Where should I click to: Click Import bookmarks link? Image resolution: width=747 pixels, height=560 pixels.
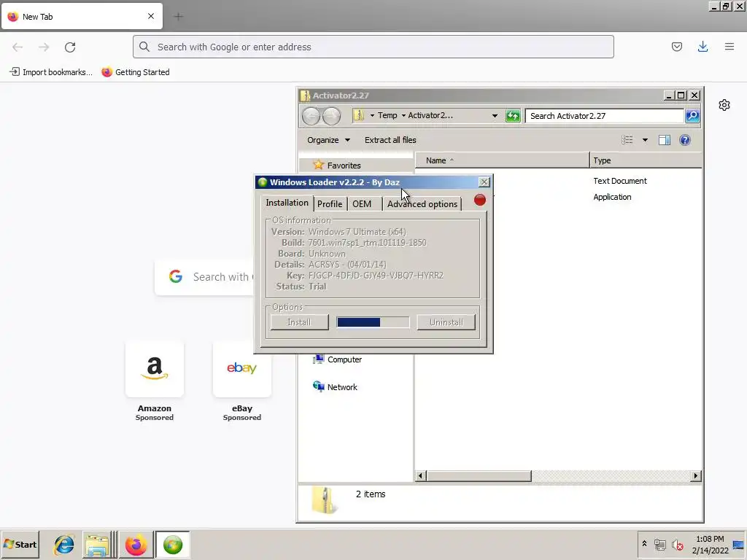pos(51,72)
